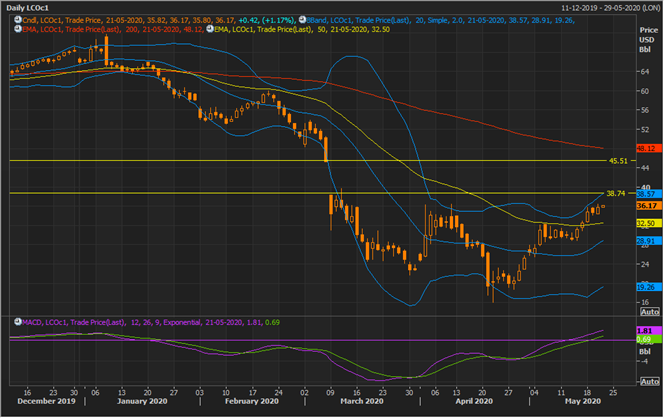Click the December 2019 axis label

pyautogui.click(x=47, y=401)
